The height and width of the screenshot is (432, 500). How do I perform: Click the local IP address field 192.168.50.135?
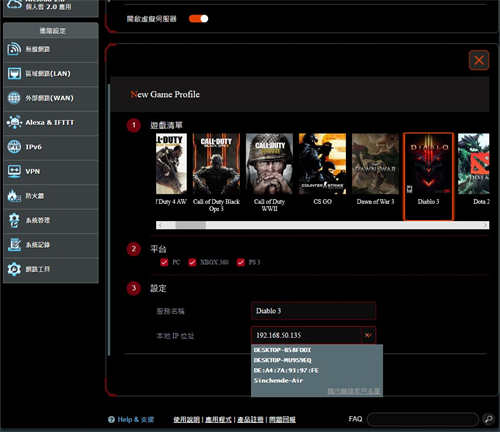306,335
